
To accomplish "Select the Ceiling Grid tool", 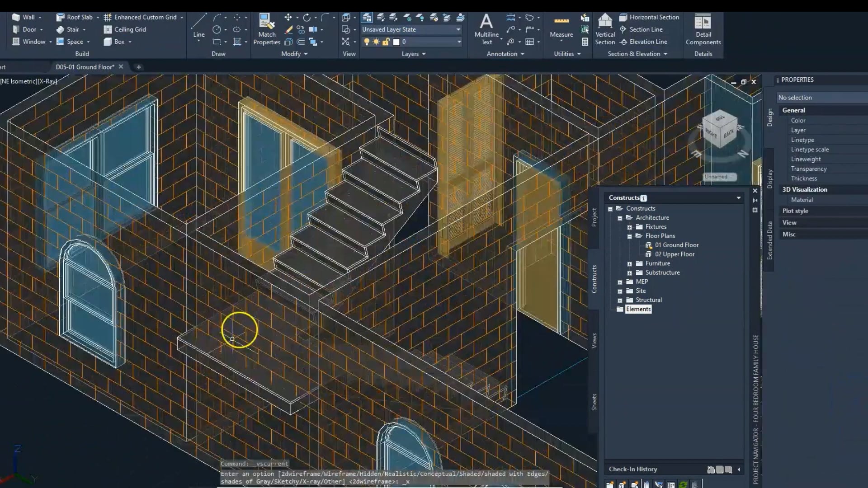I will click(125, 29).
